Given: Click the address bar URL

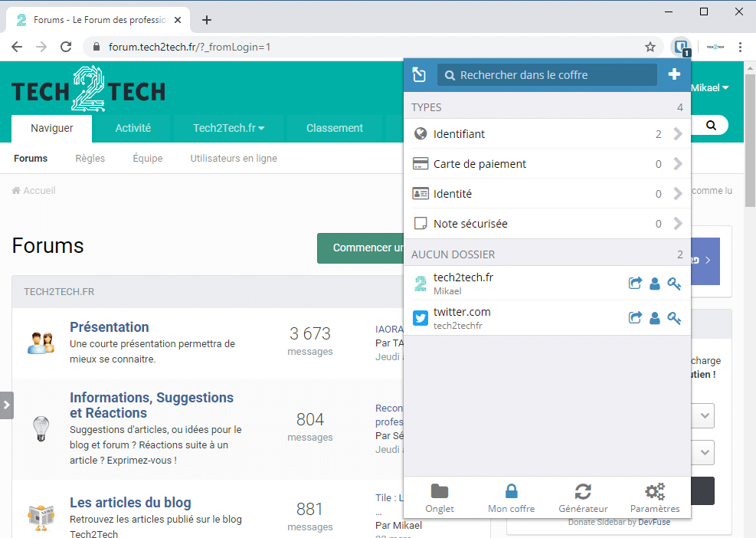Looking at the screenshot, I should click(x=189, y=47).
